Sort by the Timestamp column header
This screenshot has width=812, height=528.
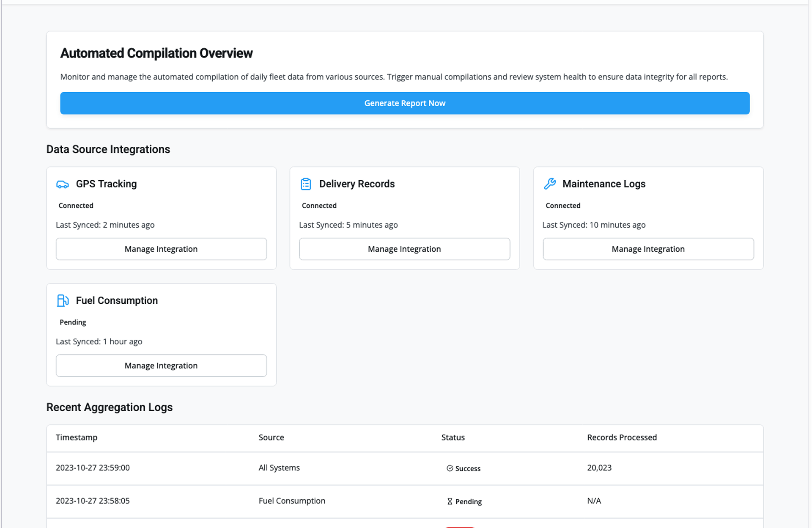click(x=77, y=437)
